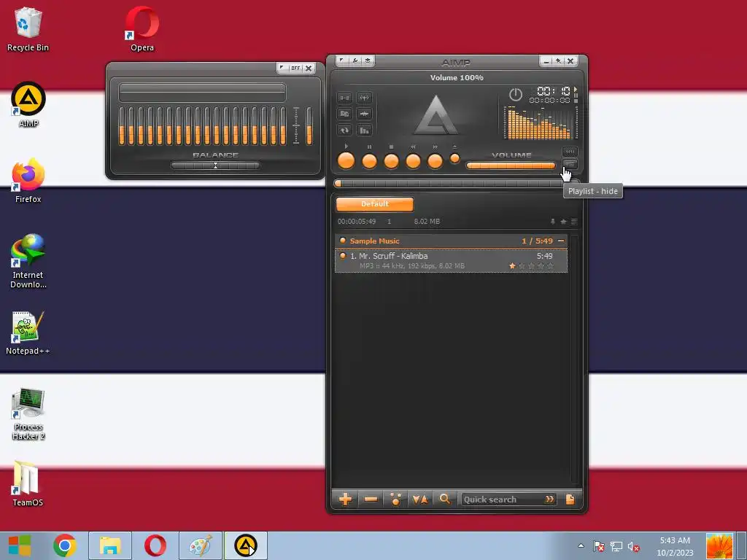Click the playlist vertical scrollbar
747x560 pixels.
click(575, 359)
